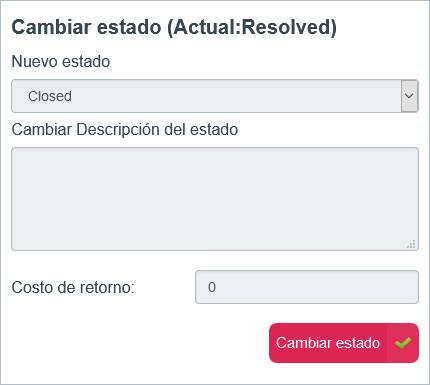Click the Cambiar estado button
This screenshot has width=430, height=385.
point(344,343)
